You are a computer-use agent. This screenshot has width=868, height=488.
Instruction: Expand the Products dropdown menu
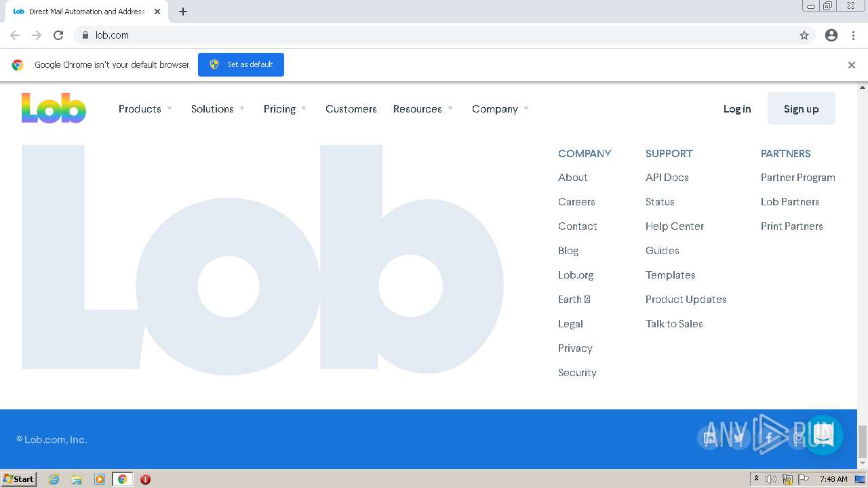[145, 108]
